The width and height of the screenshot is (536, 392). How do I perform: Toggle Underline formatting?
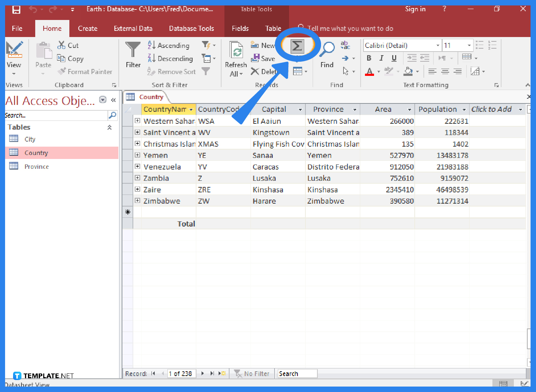393,58
